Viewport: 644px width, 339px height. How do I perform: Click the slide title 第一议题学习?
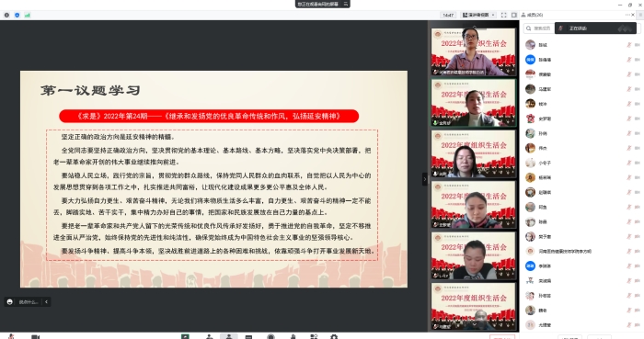click(90, 90)
